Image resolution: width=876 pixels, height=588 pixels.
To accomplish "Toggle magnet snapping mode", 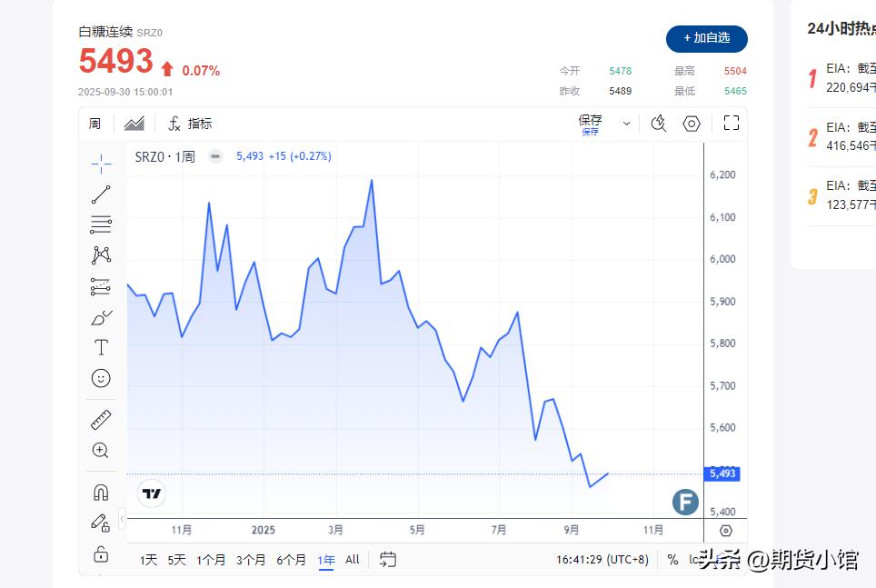I will click(x=101, y=493).
